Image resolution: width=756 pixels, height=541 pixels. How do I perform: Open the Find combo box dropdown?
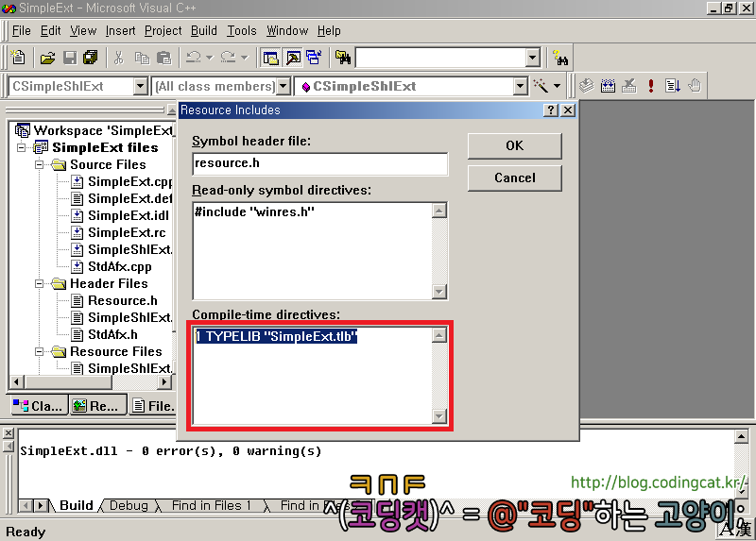tap(532, 58)
